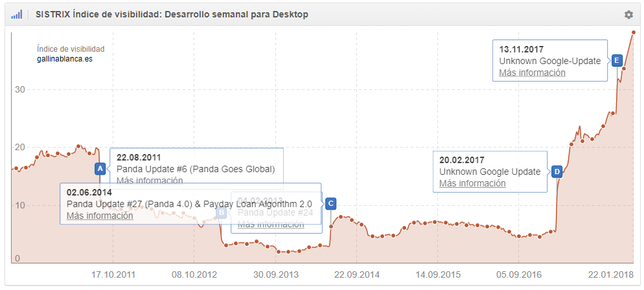Select the faded event marker B

pyautogui.click(x=222, y=212)
